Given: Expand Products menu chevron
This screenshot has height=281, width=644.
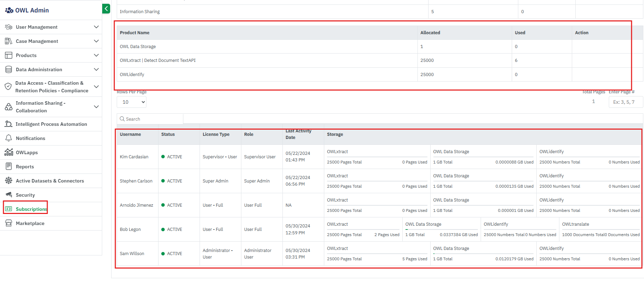Looking at the screenshot, I should coord(96,55).
